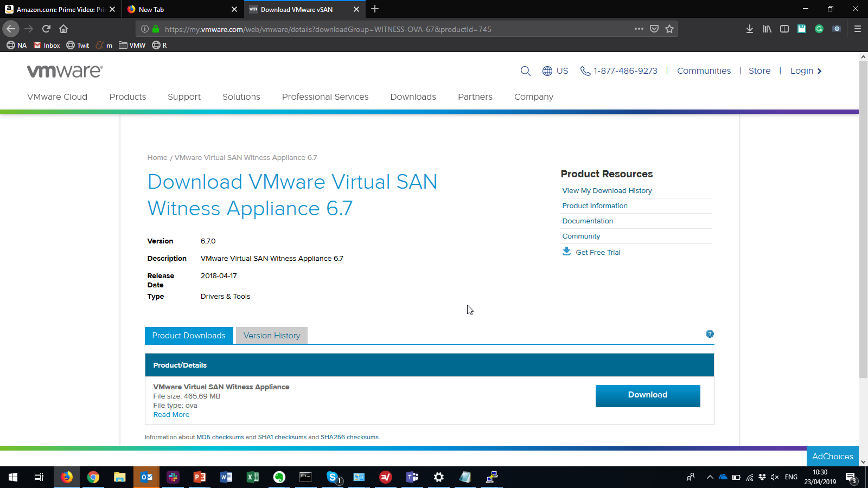Open the browser home page
This screenshot has height=488, width=868.
pos(63,29)
